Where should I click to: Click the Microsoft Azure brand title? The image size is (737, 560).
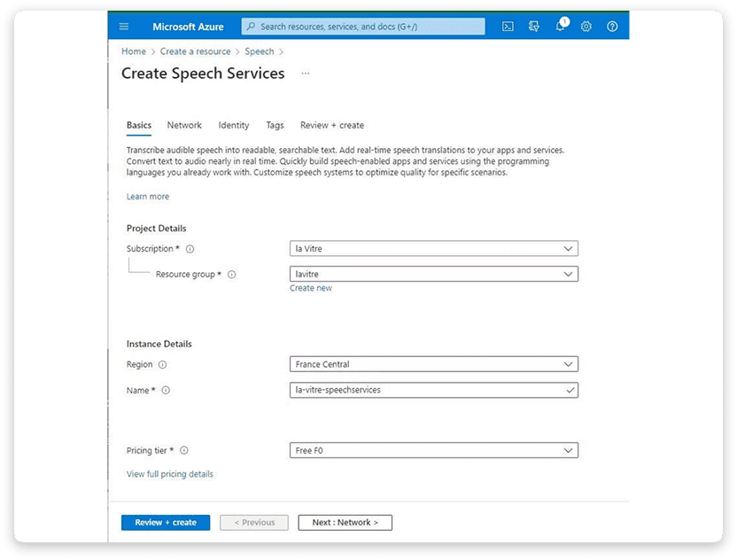tap(188, 27)
